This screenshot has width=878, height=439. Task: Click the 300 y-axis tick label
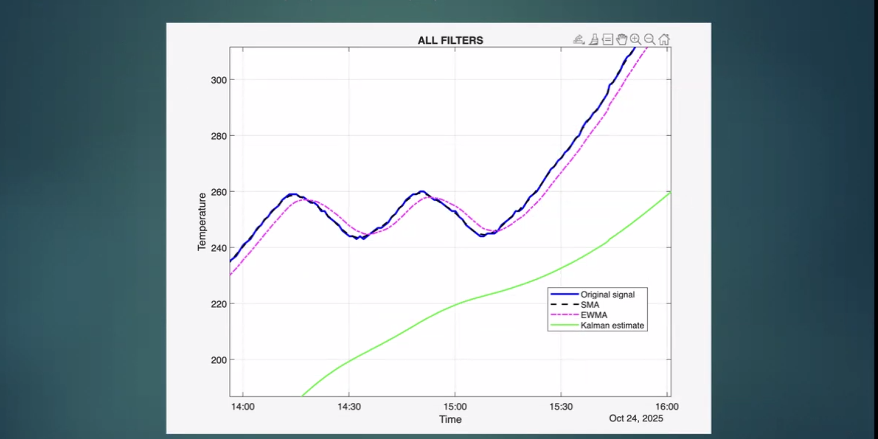(219, 80)
